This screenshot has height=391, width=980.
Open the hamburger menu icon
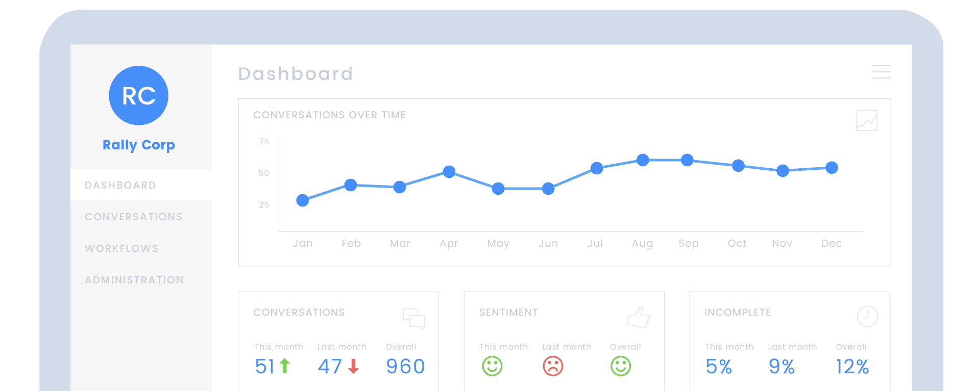(x=881, y=72)
